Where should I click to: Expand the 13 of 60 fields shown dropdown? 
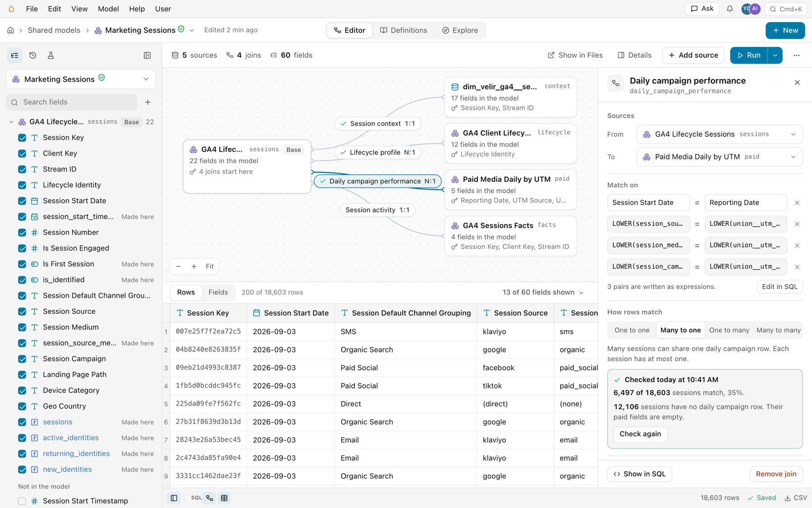tap(543, 292)
